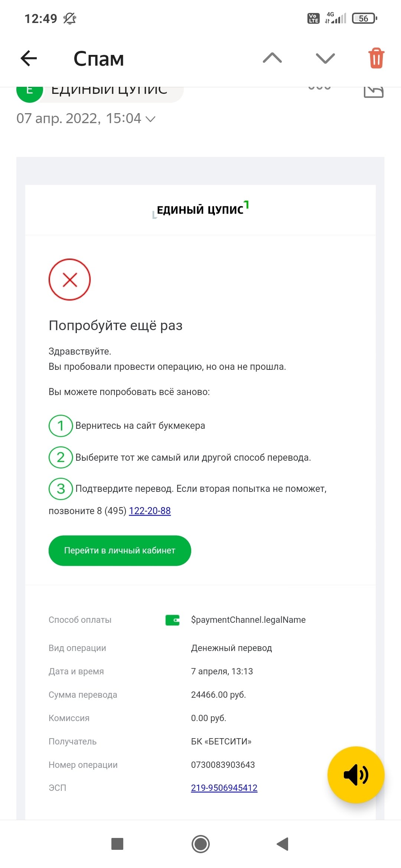Expand message details next to date
The image size is (401, 868).
click(x=150, y=119)
